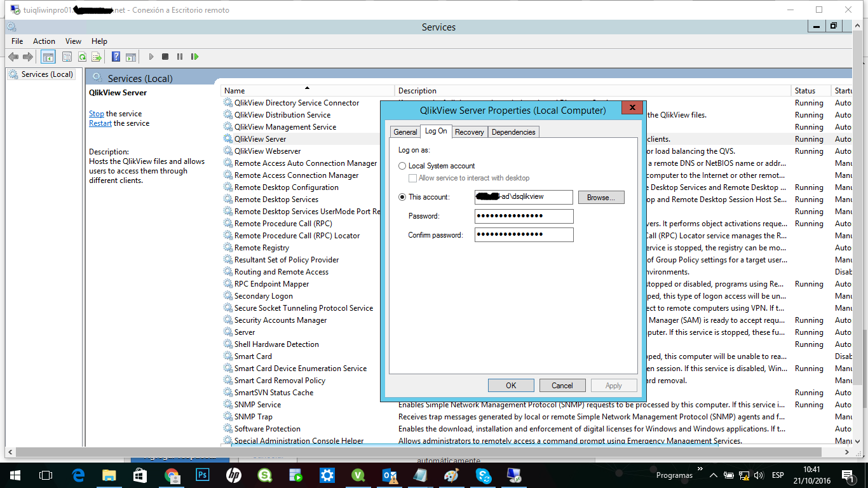Click the Stop Service square icon
The height and width of the screenshot is (488, 868).
click(x=165, y=57)
